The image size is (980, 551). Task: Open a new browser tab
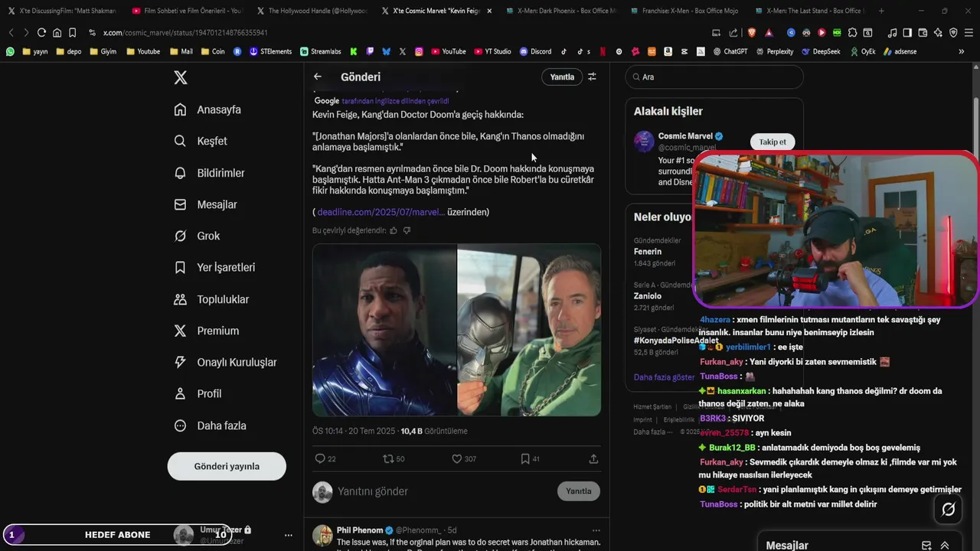click(x=881, y=11)
